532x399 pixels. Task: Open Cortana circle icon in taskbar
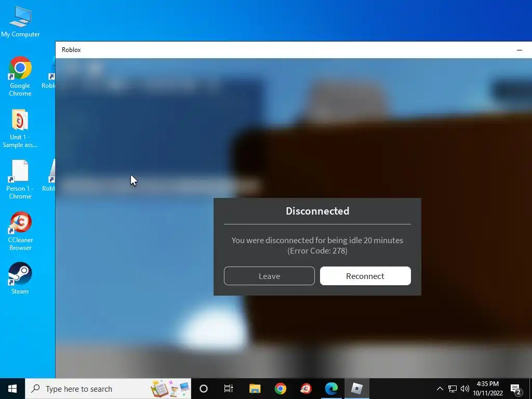204,389
